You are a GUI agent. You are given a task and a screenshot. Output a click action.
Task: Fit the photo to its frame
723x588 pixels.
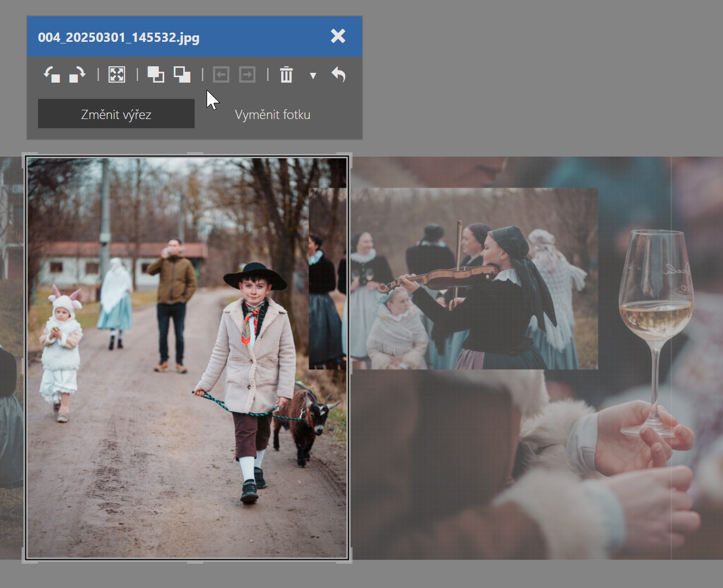click(116, 74)
